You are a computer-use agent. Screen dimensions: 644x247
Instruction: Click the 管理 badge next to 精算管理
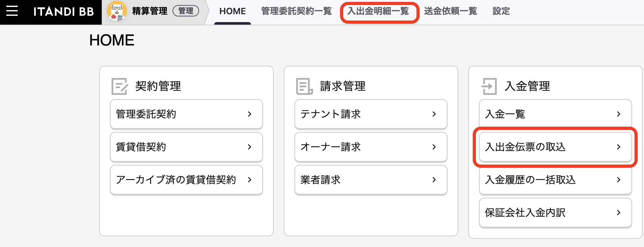click(x=186, y=11)
